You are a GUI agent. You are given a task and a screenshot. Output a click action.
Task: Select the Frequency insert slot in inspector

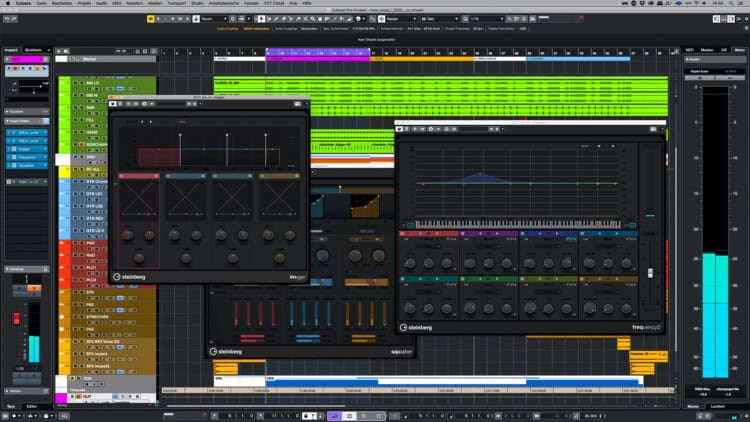tap(26, 157)
